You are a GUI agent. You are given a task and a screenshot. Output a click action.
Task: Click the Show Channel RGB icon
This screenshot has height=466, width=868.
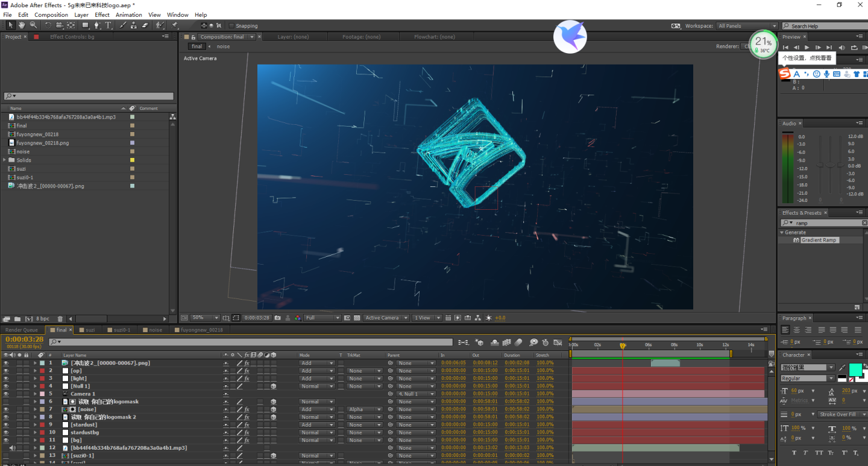point(297,318)
